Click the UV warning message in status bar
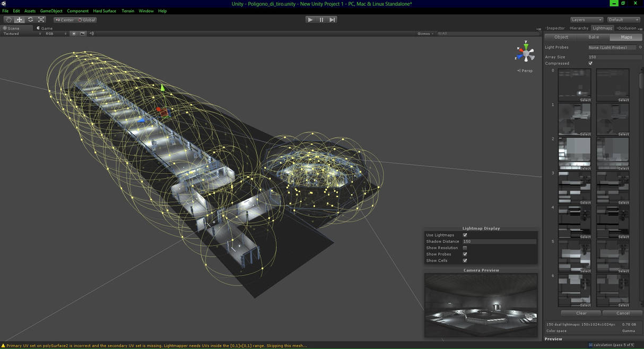This screenshot has height=349, width=644. click(x=156, y=345)
